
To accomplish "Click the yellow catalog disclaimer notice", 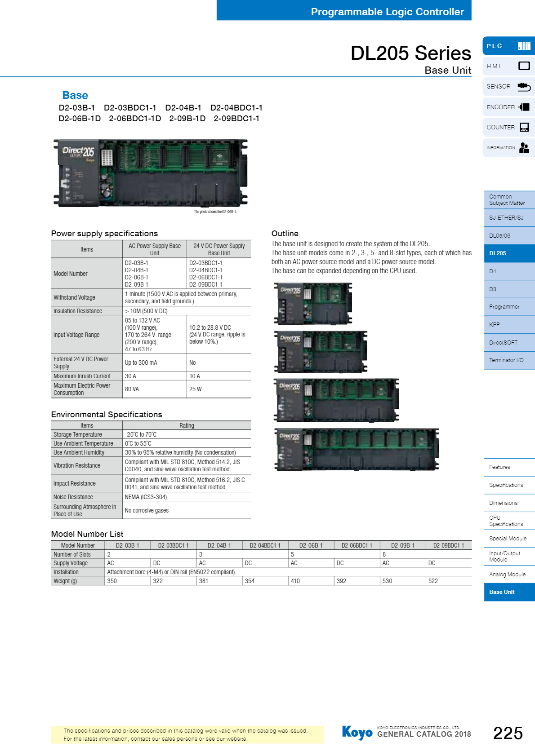I will point(187,735).
